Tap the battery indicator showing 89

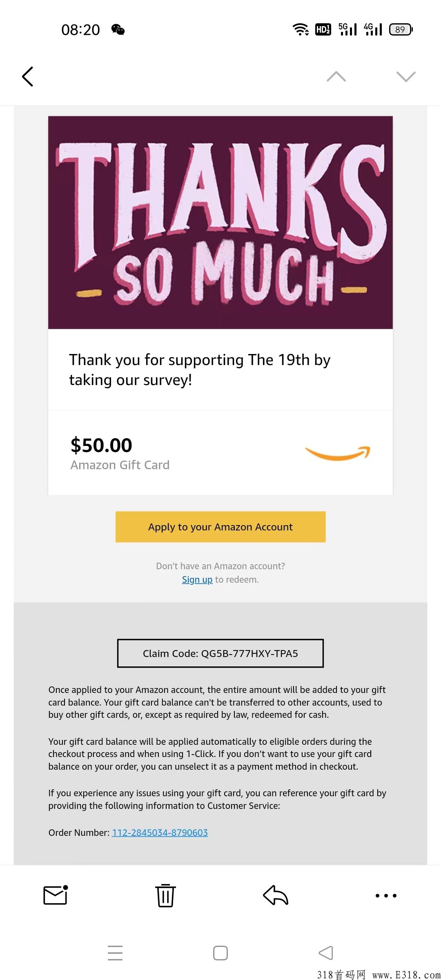pyautogui.click(x=401, y=29)
